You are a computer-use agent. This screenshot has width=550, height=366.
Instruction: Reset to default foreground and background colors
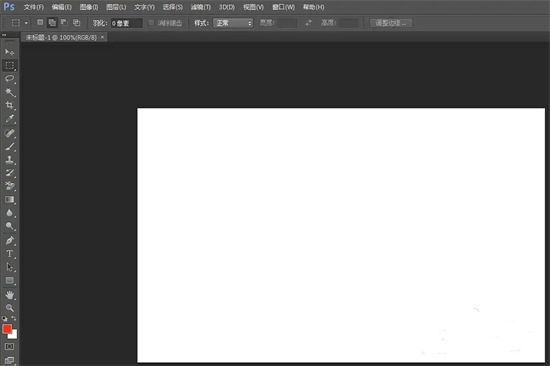click(x=5, y=319)
